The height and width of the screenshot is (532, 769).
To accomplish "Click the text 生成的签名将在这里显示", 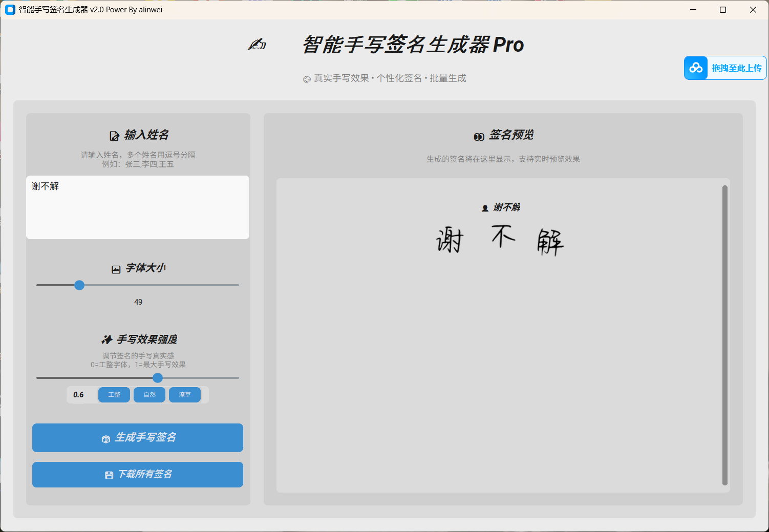I will [470, 159].
